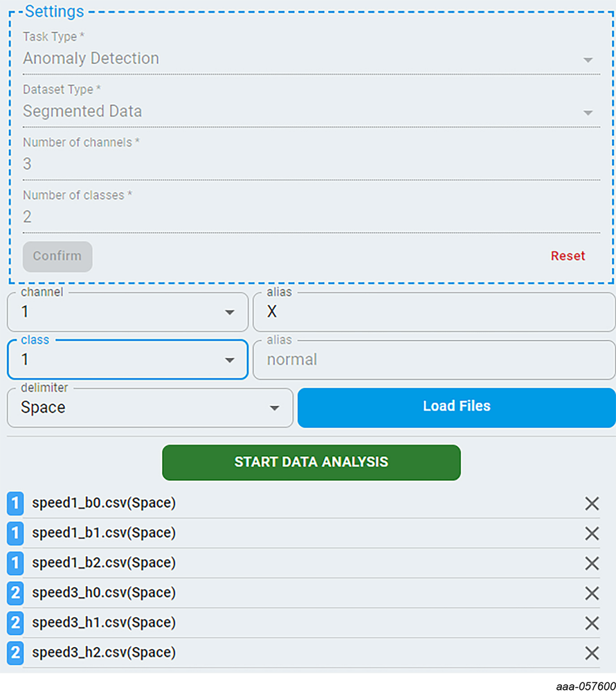Open the delimiter dropdown
The image size is (616, 692).
(x=275, y=408)
